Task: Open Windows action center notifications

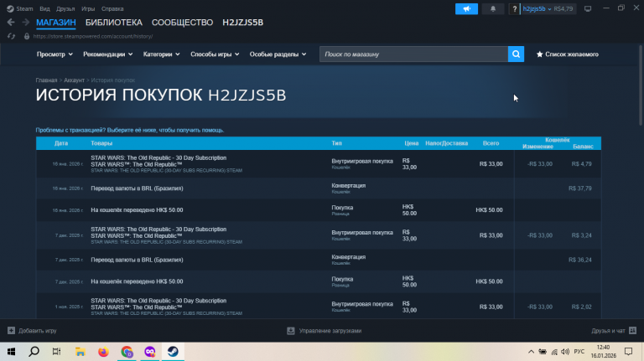Action: [628, 352]
